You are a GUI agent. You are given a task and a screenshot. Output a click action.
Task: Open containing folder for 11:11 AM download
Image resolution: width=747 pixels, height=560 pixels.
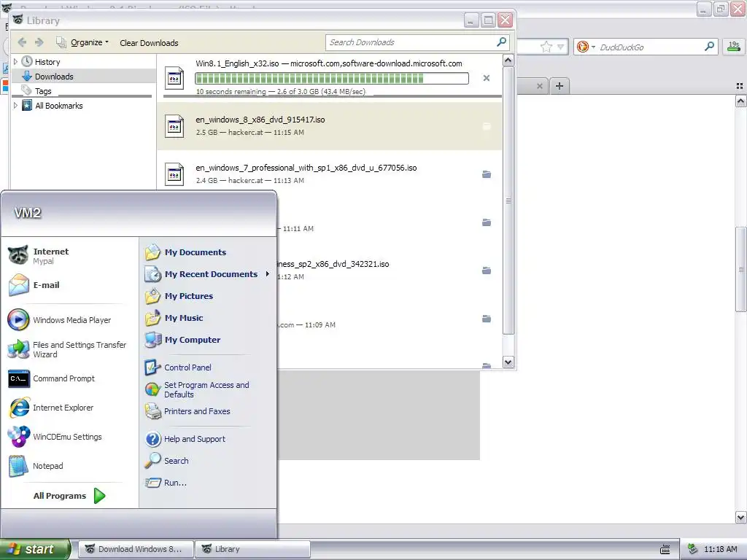coord(487,222)
